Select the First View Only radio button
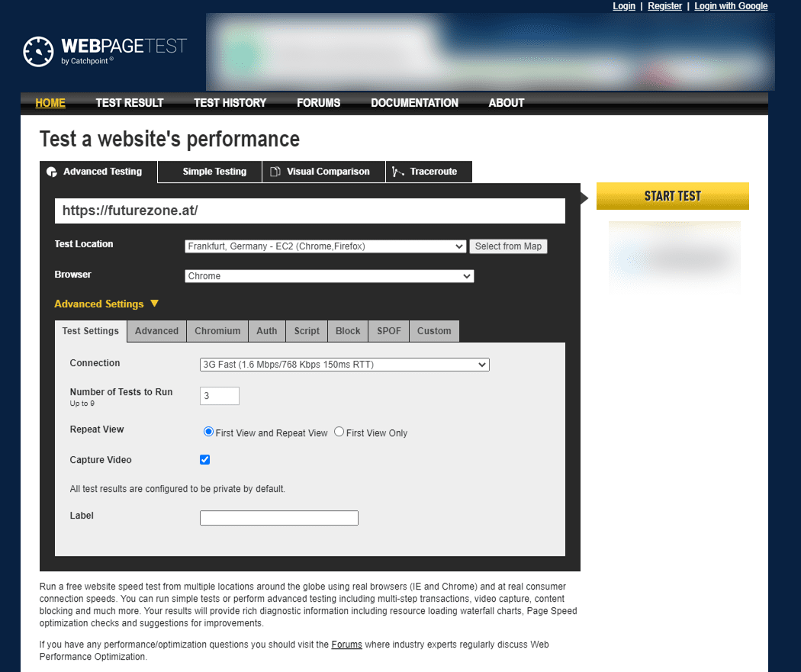The image size is (801, 672). (339, 432)
